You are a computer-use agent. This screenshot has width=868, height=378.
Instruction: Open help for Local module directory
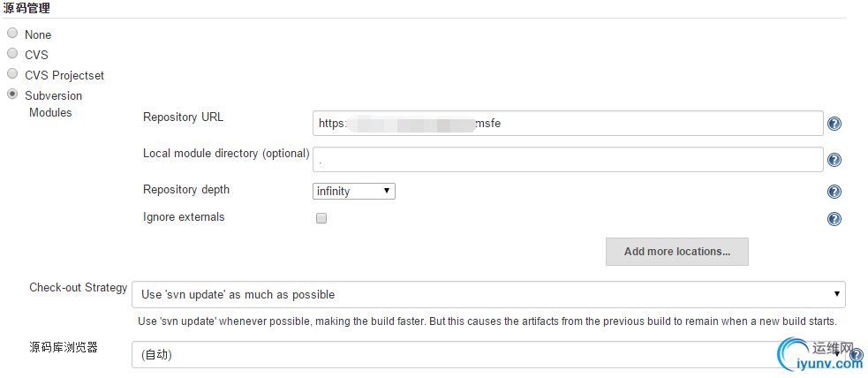click(834, 160)
